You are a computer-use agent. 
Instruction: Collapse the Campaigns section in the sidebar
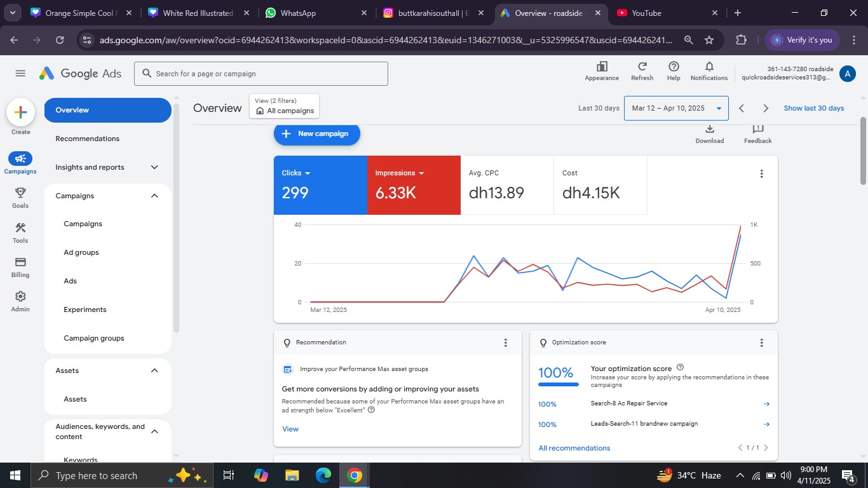pyautogui.click(x=154, y=196)
